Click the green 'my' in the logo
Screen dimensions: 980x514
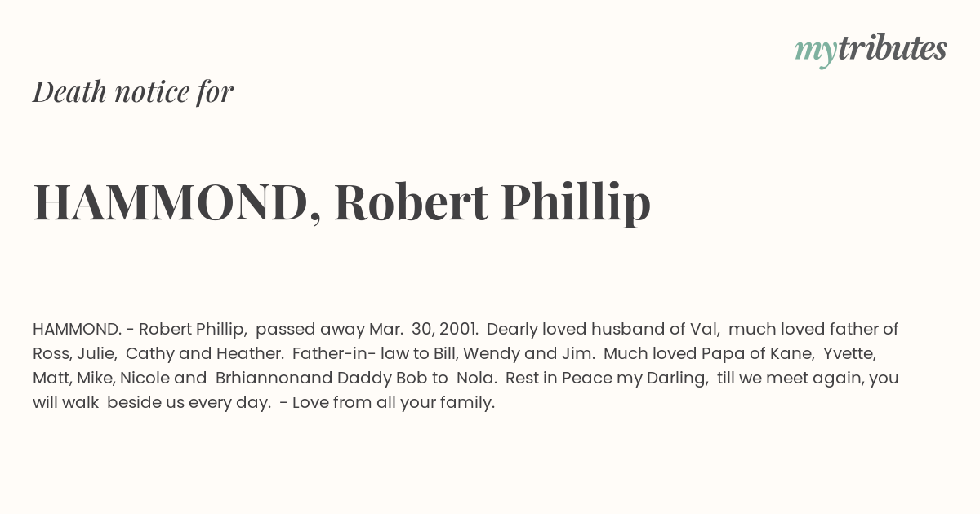click(815, 52)
